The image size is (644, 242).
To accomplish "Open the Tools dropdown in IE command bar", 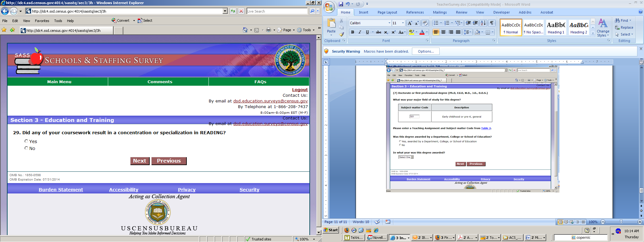I will [x=306, y=30].
